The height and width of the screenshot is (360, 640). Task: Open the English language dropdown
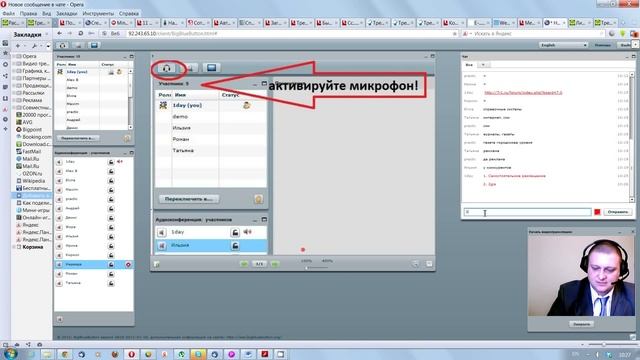pos(563,45)
